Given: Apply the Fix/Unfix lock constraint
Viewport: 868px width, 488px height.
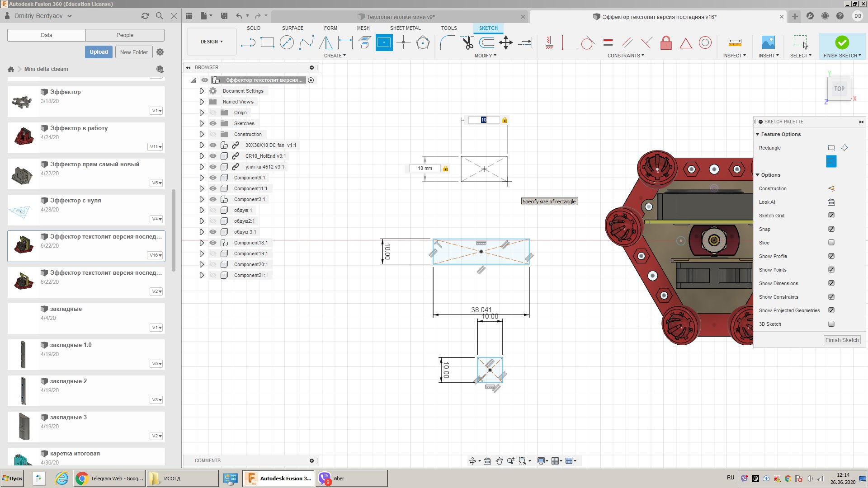Looking at the screenshot, I should tap(666, 43).
